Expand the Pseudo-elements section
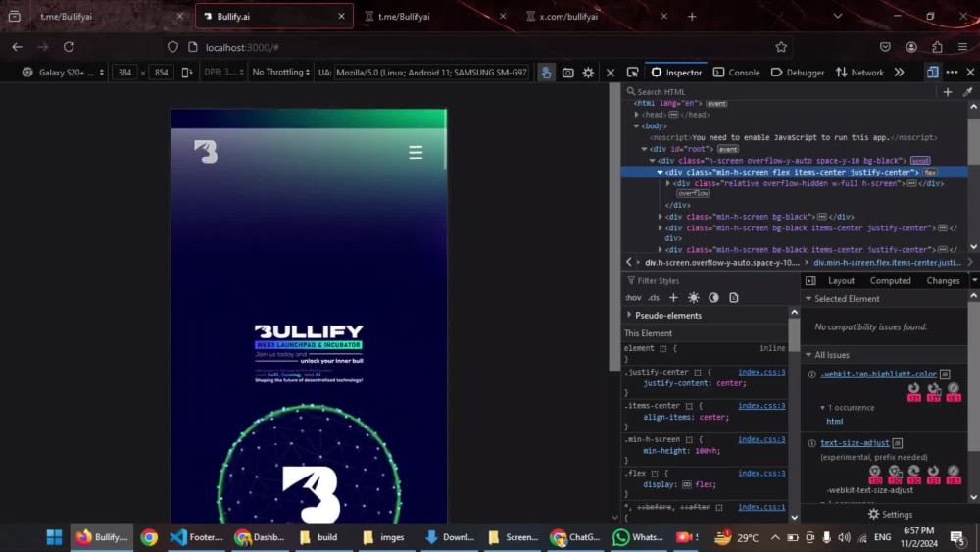The image size is (980, 552). [x=629, y=315]
